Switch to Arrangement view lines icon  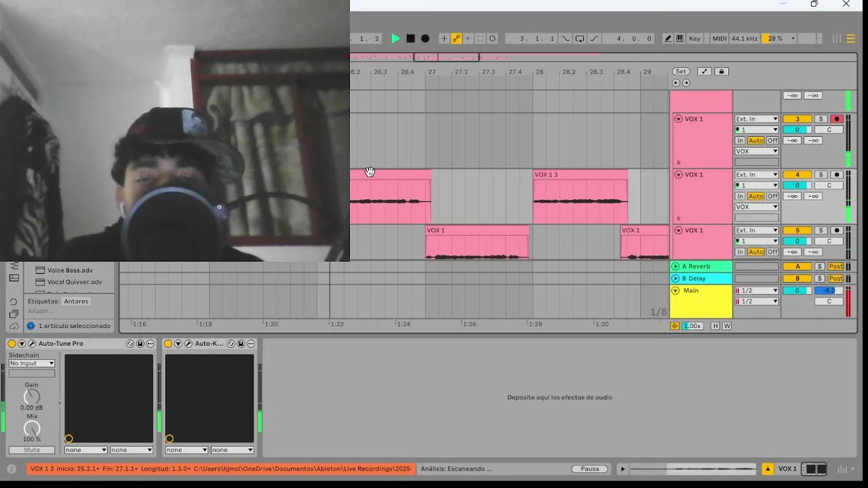pos(851,39)
